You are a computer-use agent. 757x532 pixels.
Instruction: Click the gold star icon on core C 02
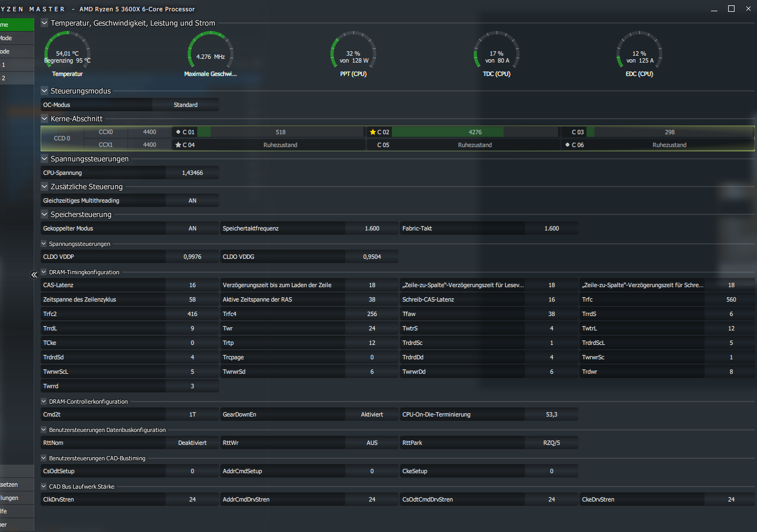click(373, 132)
